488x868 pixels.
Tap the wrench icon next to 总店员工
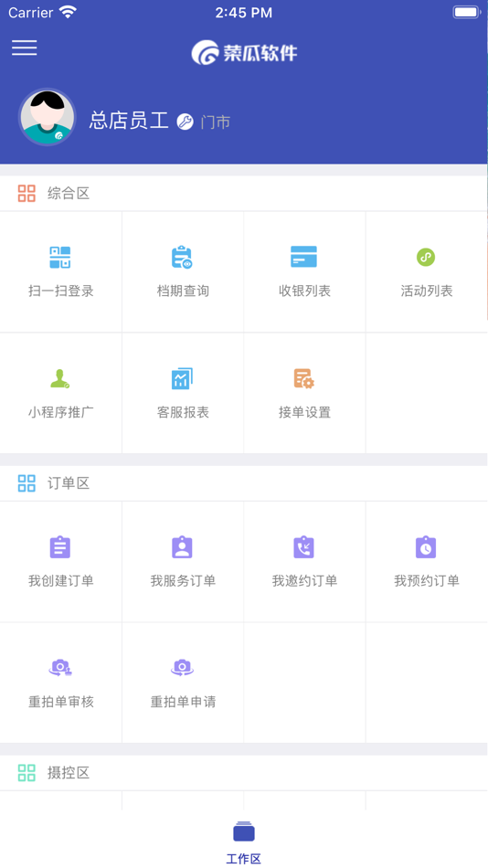(185, 122)
